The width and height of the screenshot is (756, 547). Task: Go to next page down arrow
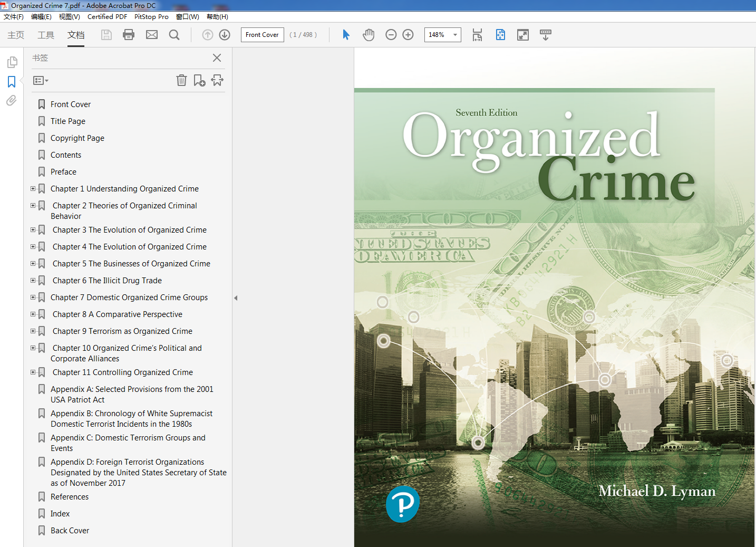(x=225, y=35)
